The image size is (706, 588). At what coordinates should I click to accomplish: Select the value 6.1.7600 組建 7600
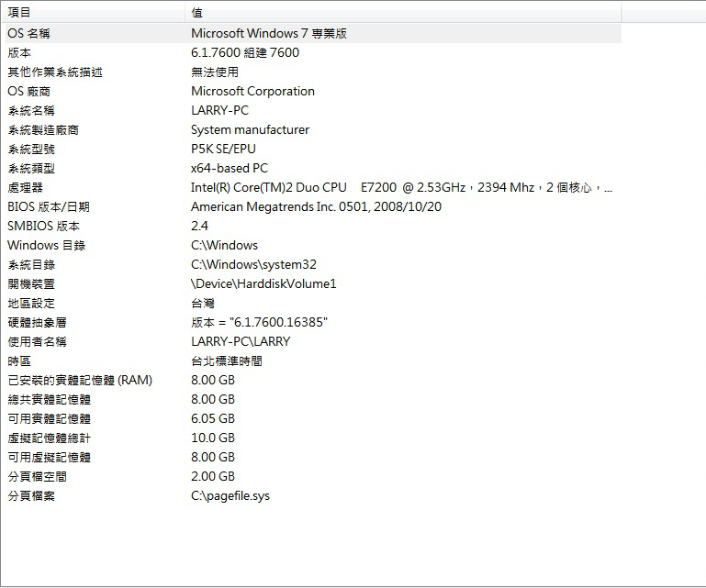tap(245, 52)
